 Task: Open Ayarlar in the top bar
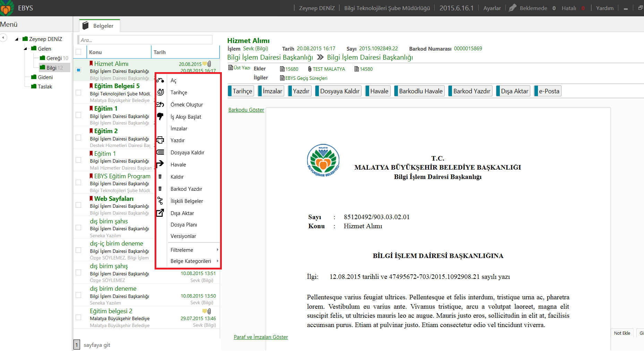click(492, 8)
